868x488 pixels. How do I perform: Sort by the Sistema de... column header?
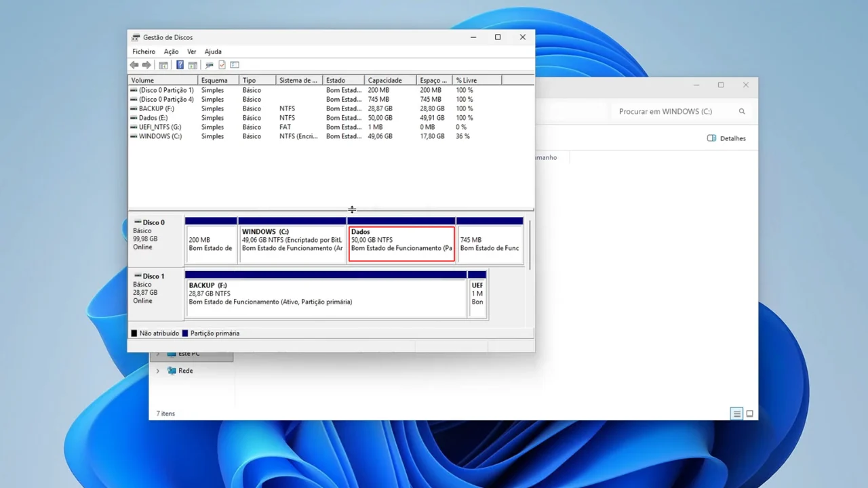(x=298, y=80)
